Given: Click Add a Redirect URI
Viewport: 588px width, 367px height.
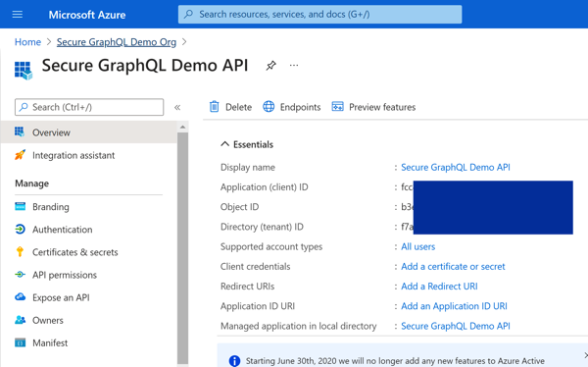Looking at the screenshot, I should [x=439, y=287].
